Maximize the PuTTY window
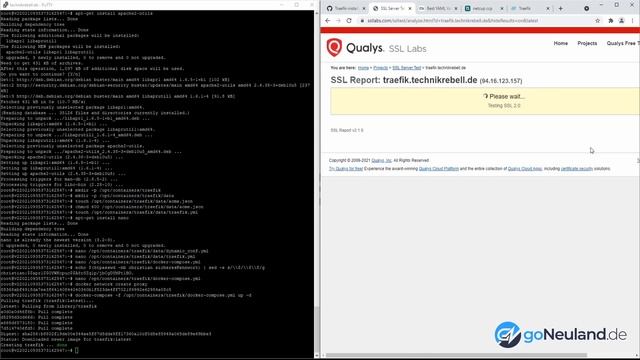The height and width of the screenshot is (360, 640). 297,4
